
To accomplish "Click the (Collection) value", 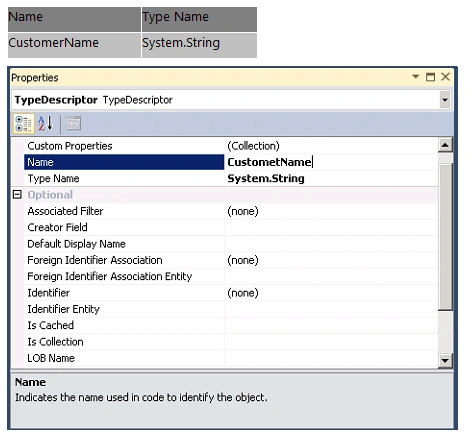I will pos(253,146).
